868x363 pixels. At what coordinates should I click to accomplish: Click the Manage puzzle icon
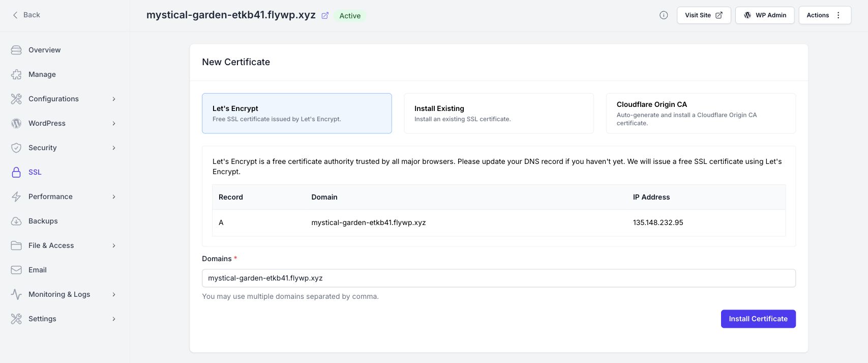pos(16,74)
